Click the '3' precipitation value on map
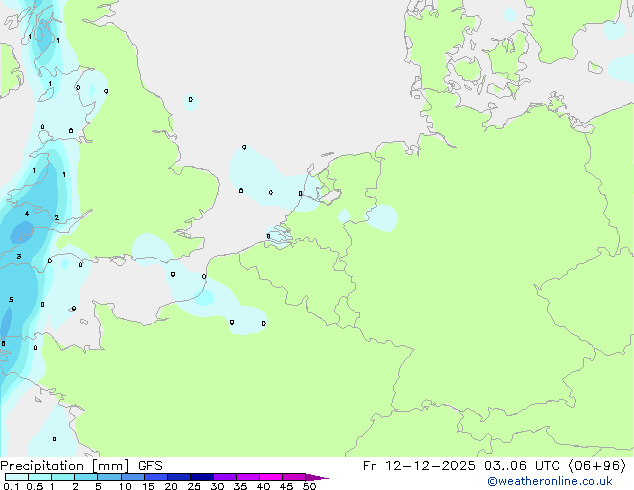 [x=19, y=256]
